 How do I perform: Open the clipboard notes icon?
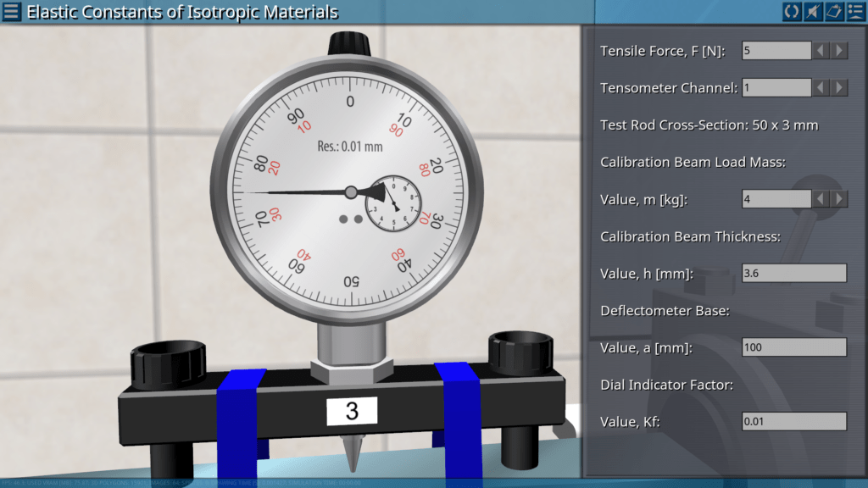[x=833, y=12]
